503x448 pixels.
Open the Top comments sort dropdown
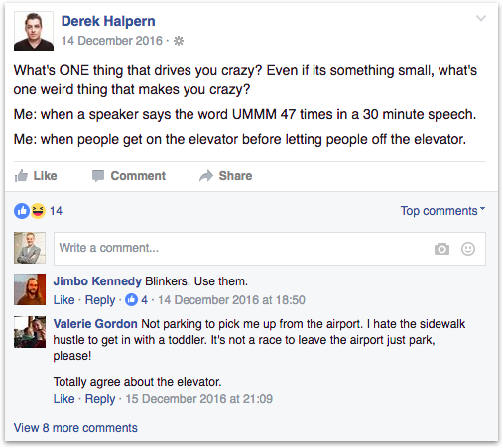(442, 211)
